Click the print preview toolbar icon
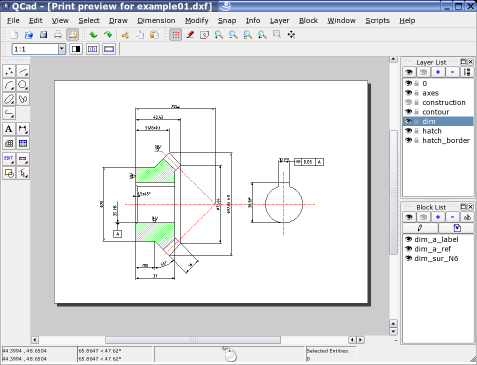 pyautogui.click(x=72, y=35)
